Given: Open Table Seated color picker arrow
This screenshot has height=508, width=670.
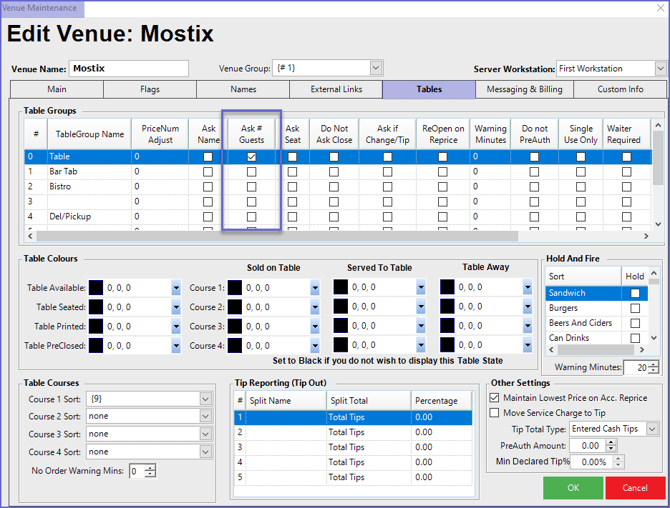Looking at the screenshot, I should point(175,308).
